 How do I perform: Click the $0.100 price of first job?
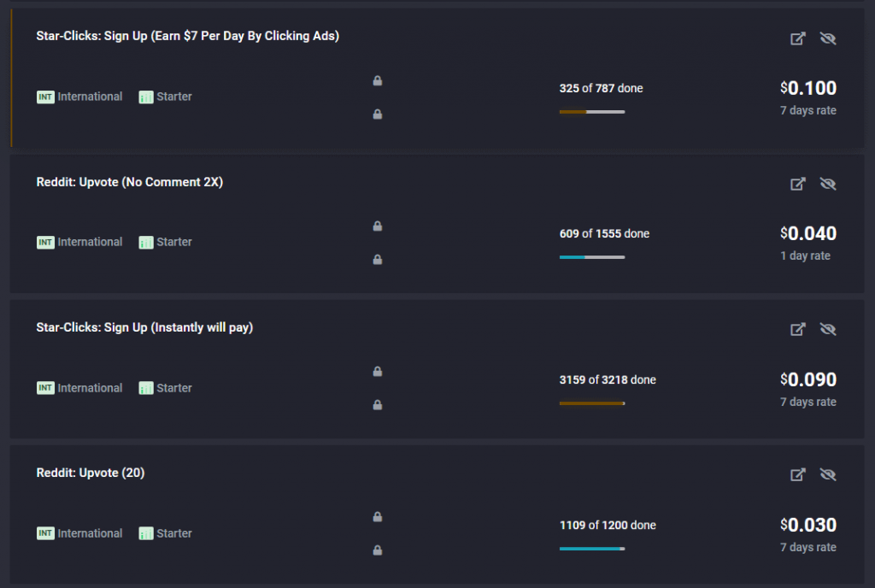point(808,88)
